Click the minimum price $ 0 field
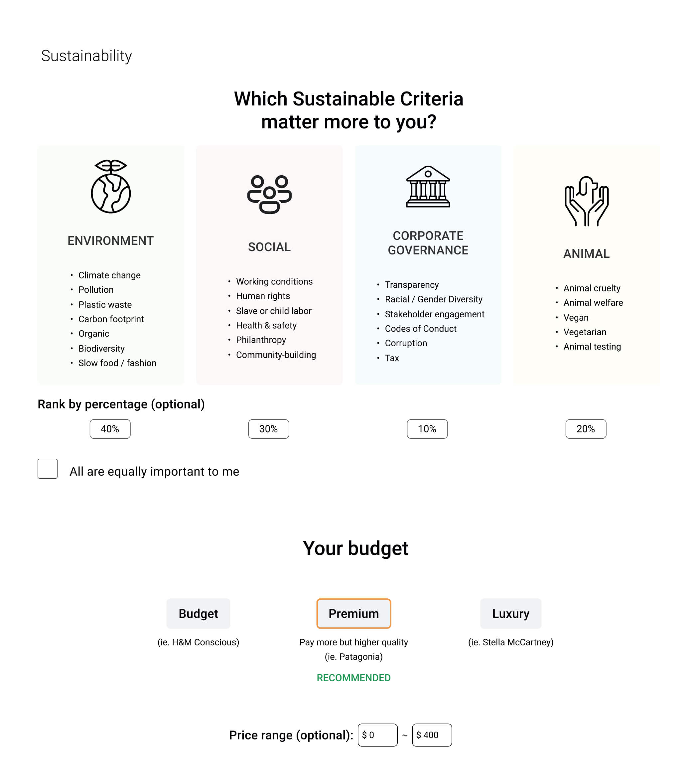Image resolution: width=699 pixels, height=784 pixels. click(x=377, y=735)
